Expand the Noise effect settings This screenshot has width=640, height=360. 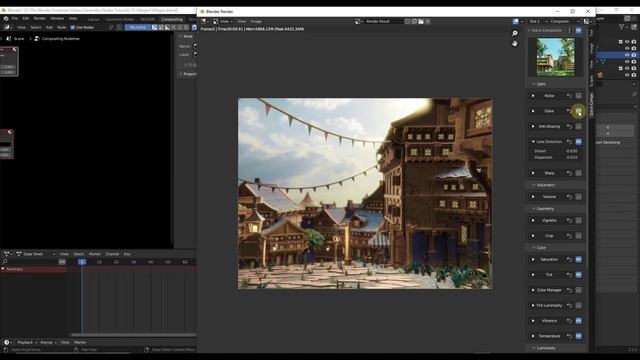533,96
